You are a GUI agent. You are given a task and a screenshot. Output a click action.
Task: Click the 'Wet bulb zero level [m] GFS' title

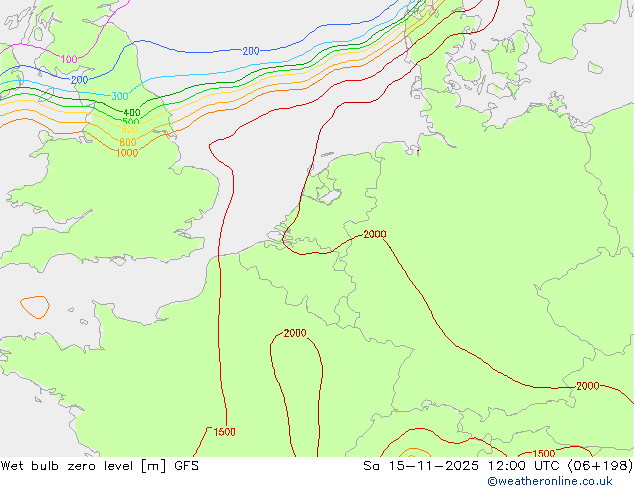[x=99, y=466]
